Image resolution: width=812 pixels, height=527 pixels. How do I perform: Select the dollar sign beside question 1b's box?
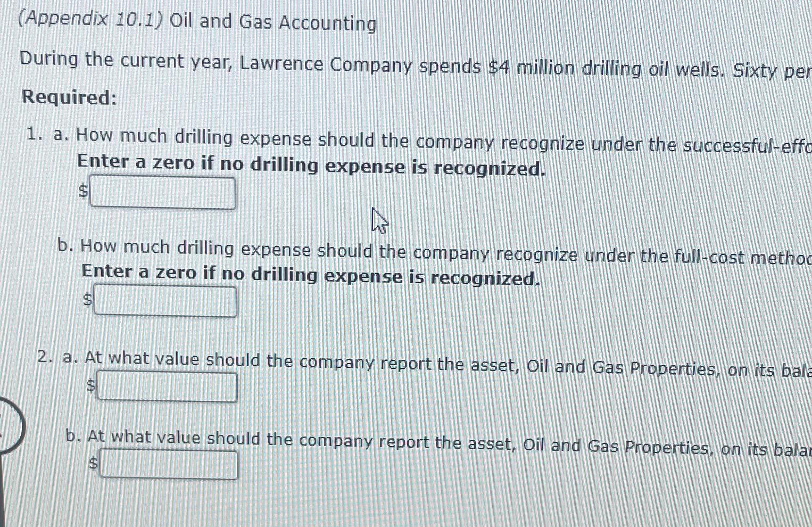click(87, 300)
